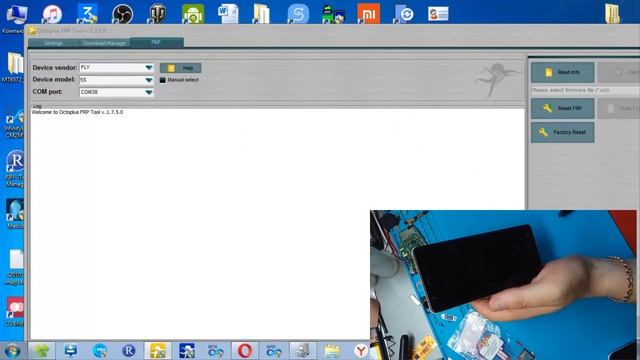Viewport: 640px width, 360px height.
Task: Open the World of Tanks desktop icon
Action: [x=158, y=14]
